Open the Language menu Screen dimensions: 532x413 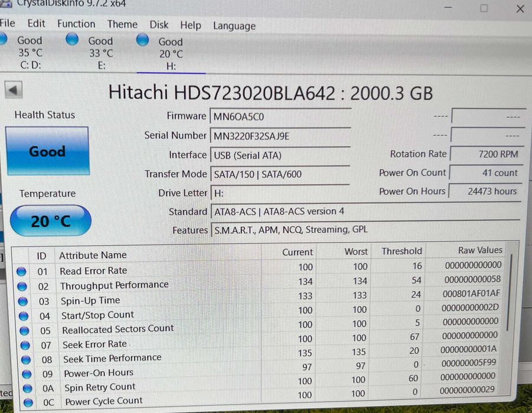coord(234,26)
